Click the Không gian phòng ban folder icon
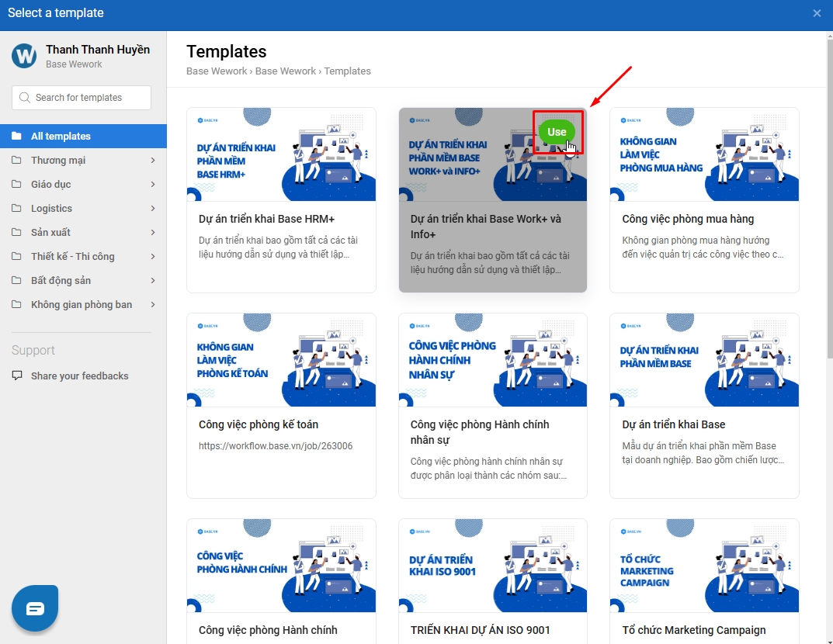 (16, 304)
